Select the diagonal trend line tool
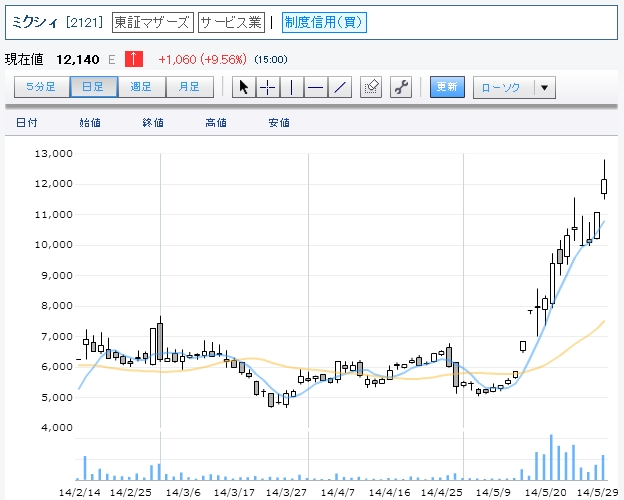The image size is (624, 500). coord(340,87)
